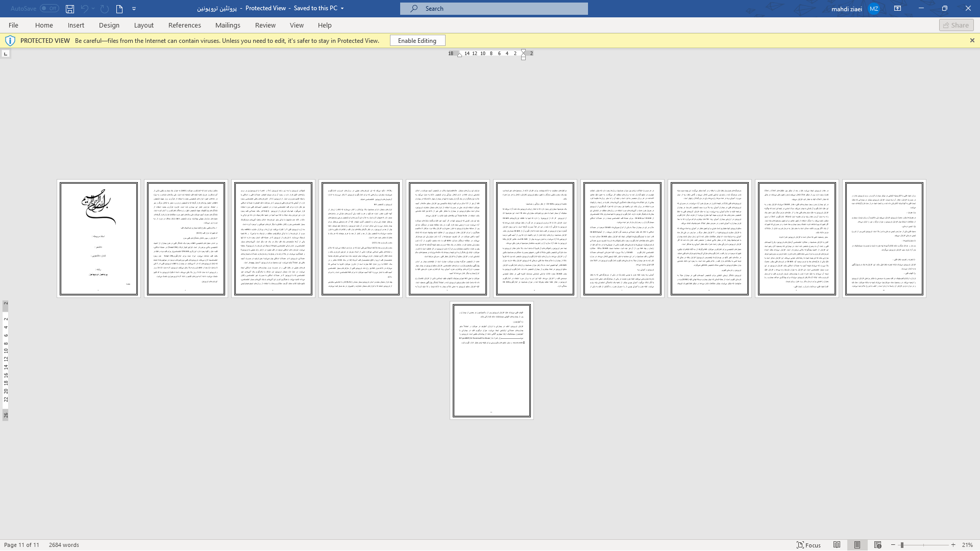Switch to the Home tab
Viewport: 980px width, 551px height.
point(44,25)
